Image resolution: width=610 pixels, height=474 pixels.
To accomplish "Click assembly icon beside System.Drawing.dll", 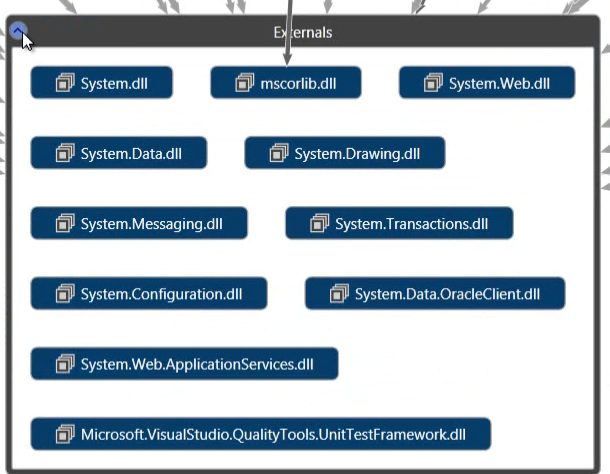I will pos(279,153).
